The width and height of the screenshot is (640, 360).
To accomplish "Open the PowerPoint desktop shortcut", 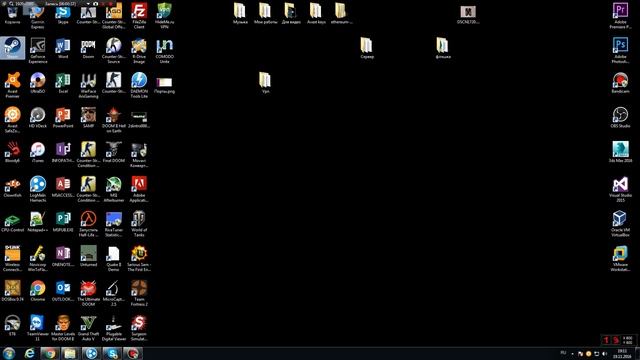I will click(63, 118).
